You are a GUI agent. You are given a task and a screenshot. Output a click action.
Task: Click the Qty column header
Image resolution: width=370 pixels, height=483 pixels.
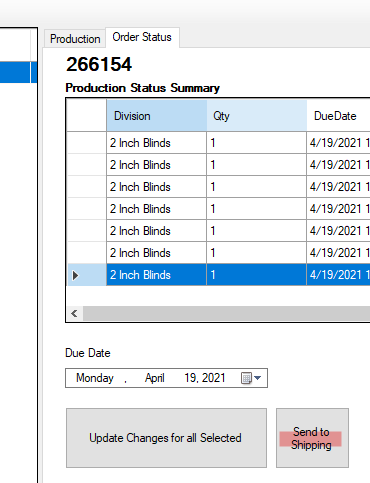256,116
